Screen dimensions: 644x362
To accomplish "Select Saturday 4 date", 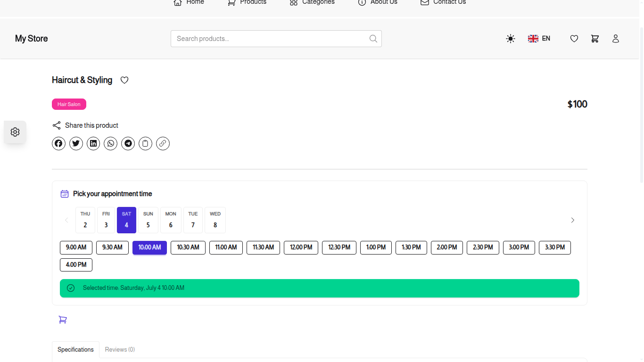I will (x=126, y=220).
